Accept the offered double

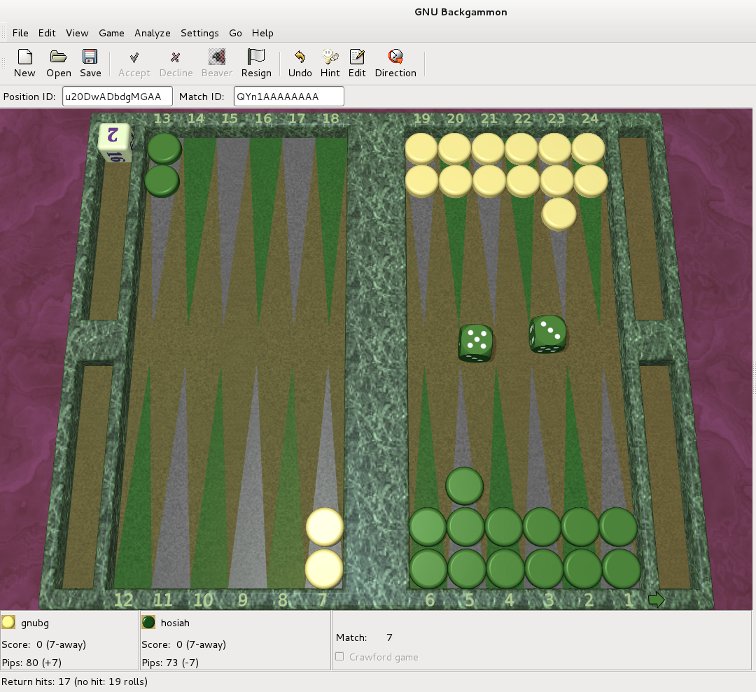[134, 63]
